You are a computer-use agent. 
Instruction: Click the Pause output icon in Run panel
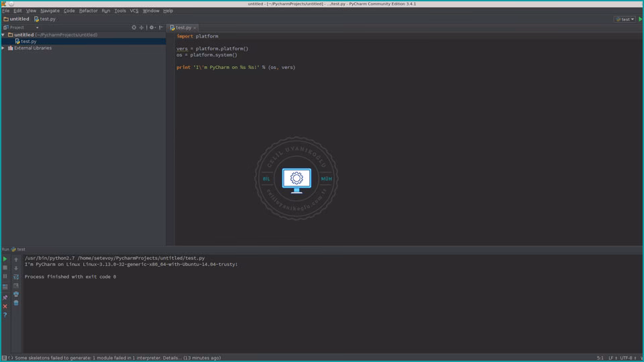coord(5,277)
